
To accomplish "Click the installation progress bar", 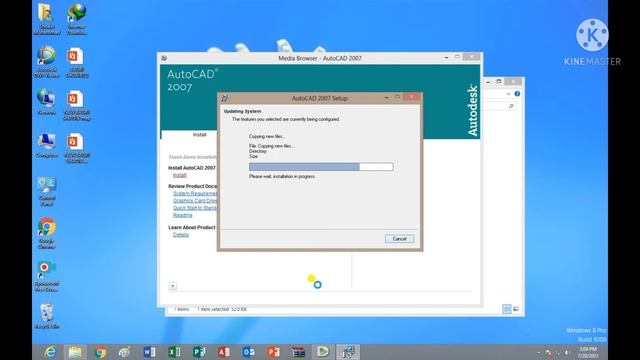I will (x=321, y=167).
